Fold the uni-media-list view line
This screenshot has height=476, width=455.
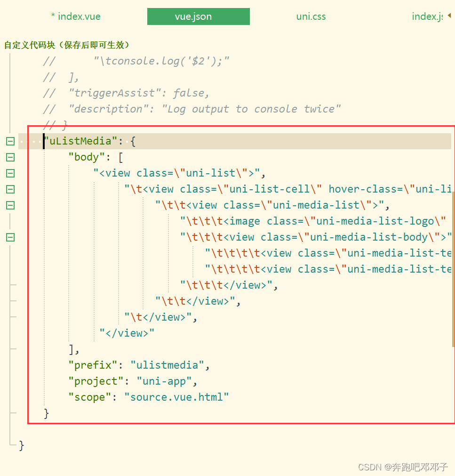[10, 205]
